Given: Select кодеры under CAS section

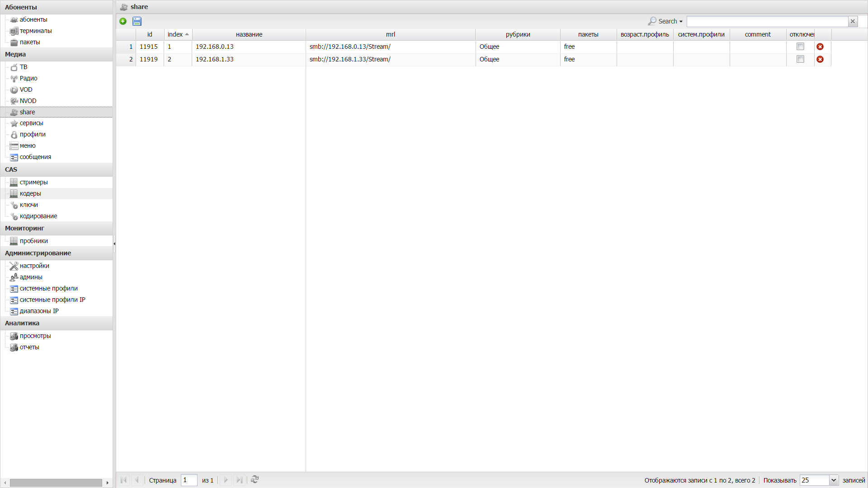Looking at the screenshot, I should (30, 194).
